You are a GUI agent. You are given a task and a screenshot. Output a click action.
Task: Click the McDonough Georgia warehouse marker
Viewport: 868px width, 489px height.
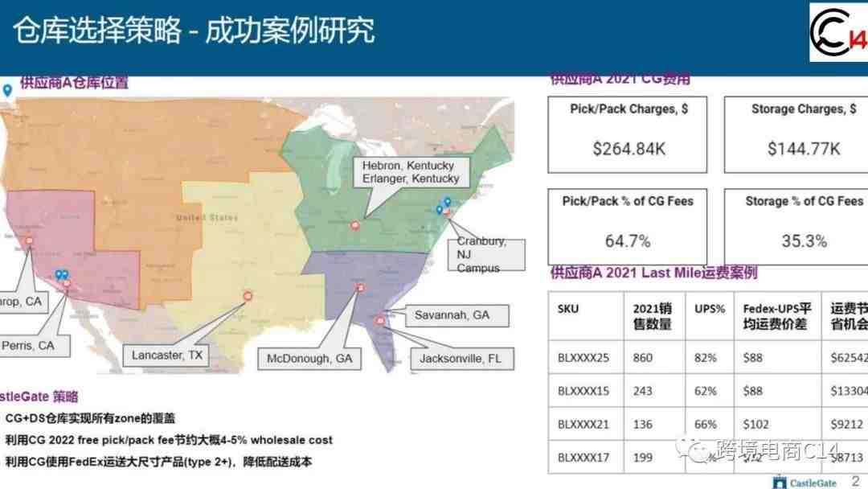[360, 287]
